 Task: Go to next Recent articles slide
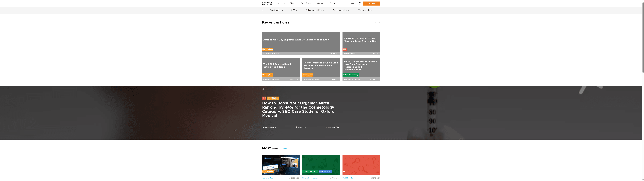coord(379,23)
